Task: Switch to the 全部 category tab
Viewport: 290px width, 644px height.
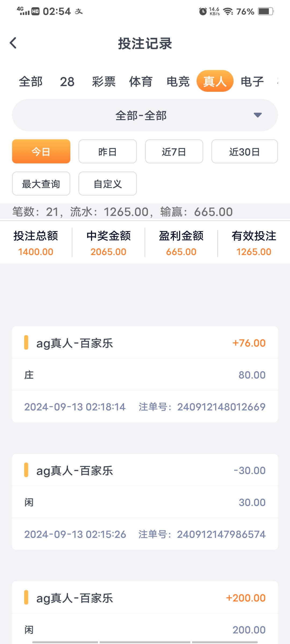Action: [31, 82]
